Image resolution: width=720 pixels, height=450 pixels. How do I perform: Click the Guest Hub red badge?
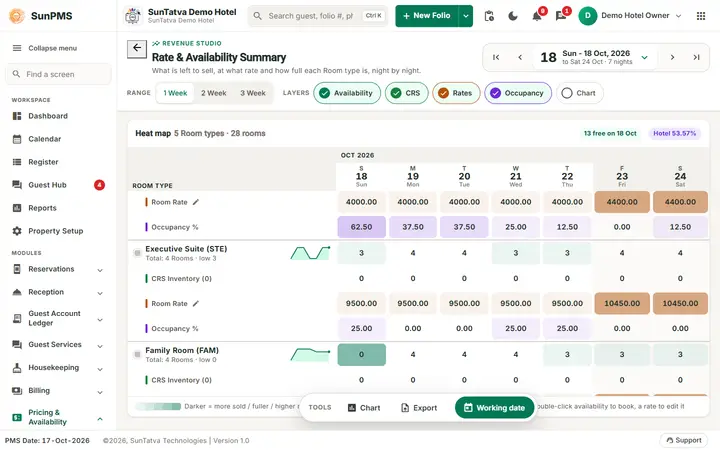(99, 185)
